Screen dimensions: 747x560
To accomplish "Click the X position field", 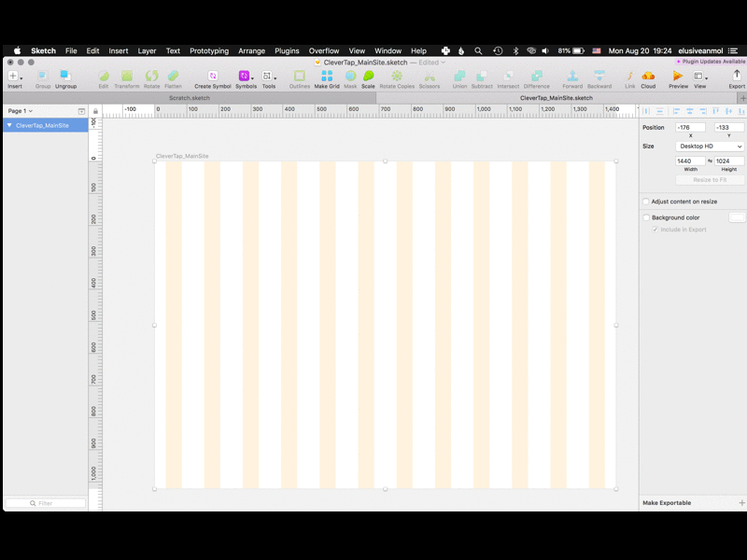I will pos(690,127).
